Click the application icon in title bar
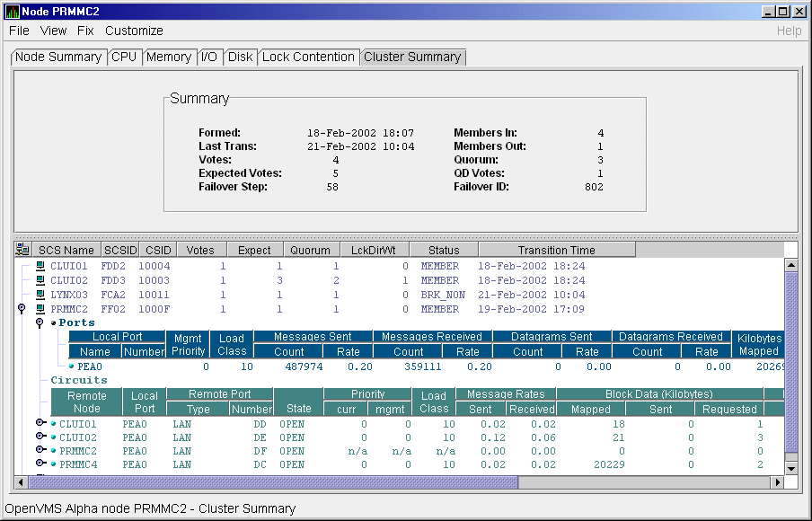 pos(12,12)
